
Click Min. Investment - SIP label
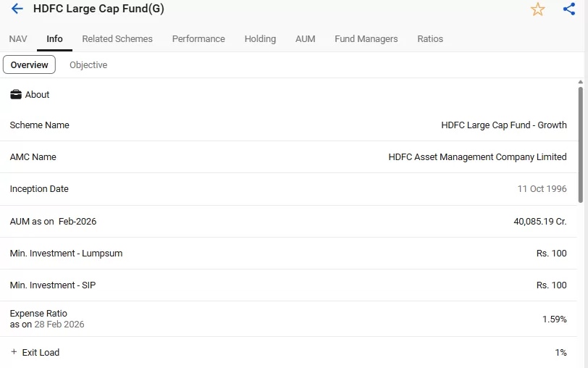coord(52,285)
